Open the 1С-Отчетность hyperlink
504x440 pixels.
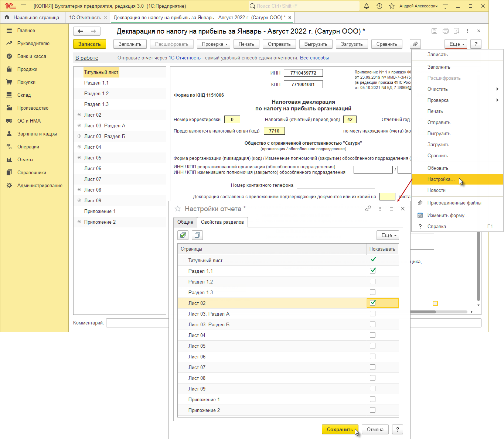184,58
